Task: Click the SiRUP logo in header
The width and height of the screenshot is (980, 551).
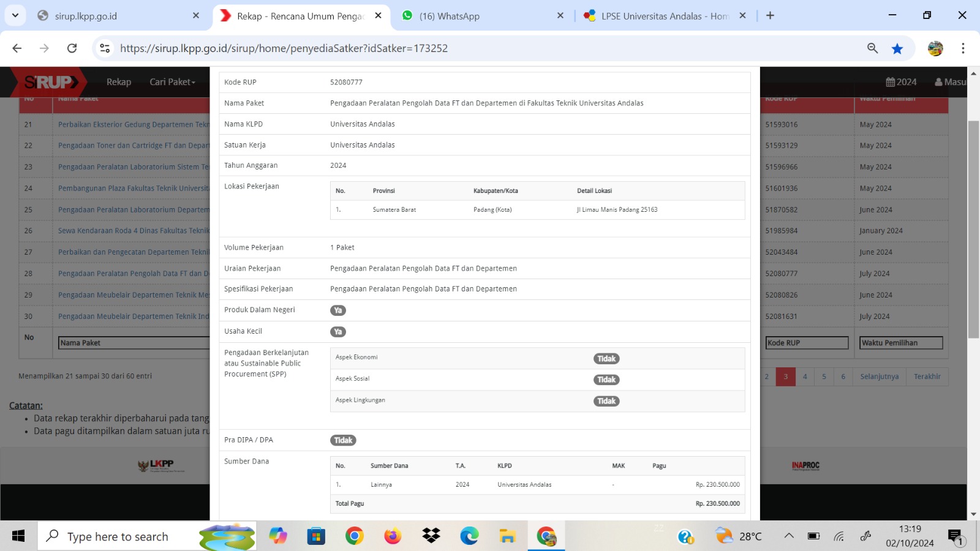Action: 51,82
